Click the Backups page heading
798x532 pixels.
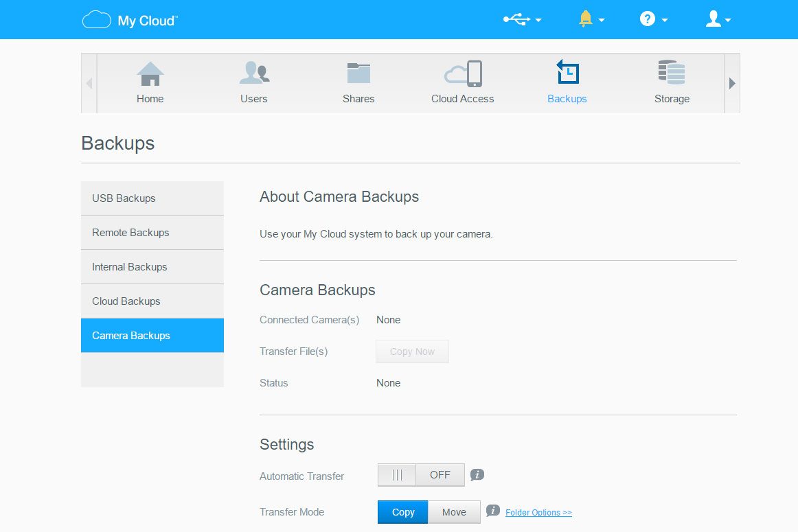[x=117, y=143]
